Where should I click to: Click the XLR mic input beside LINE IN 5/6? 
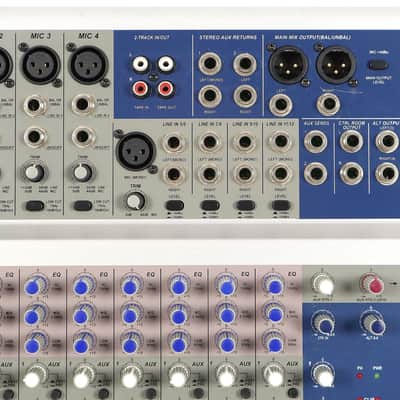[136, 151]
